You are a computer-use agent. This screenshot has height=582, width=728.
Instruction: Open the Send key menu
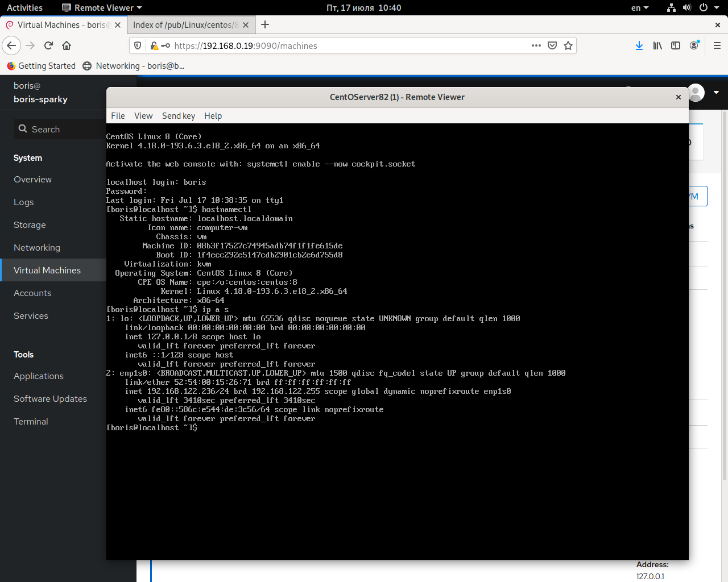coord(178,115)
